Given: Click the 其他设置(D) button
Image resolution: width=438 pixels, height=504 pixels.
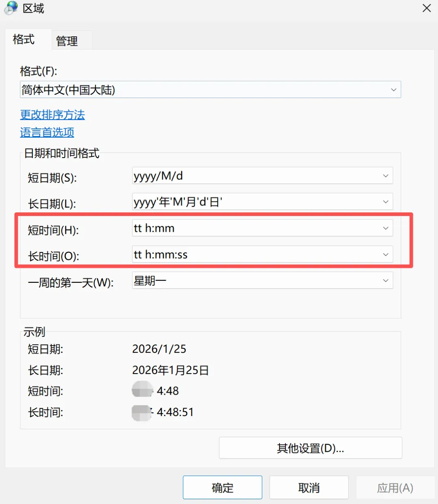Looking at the screenshot, I should 310,448.
